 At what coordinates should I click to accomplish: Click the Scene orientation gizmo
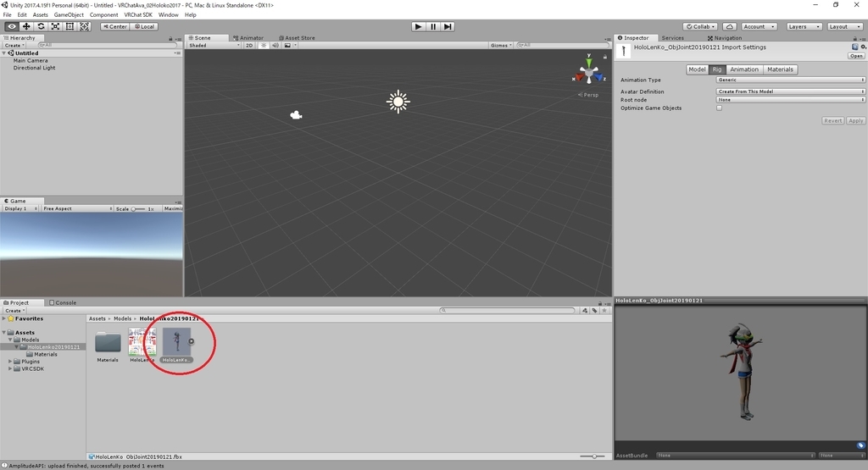click(x=588, y=73)
